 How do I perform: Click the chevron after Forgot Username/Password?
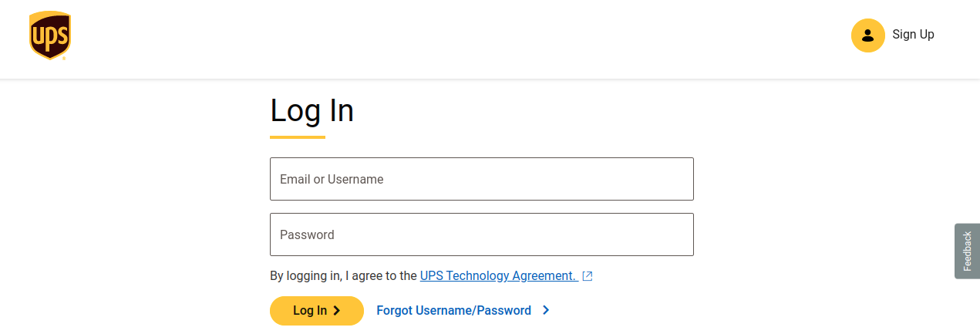point(546,311)
